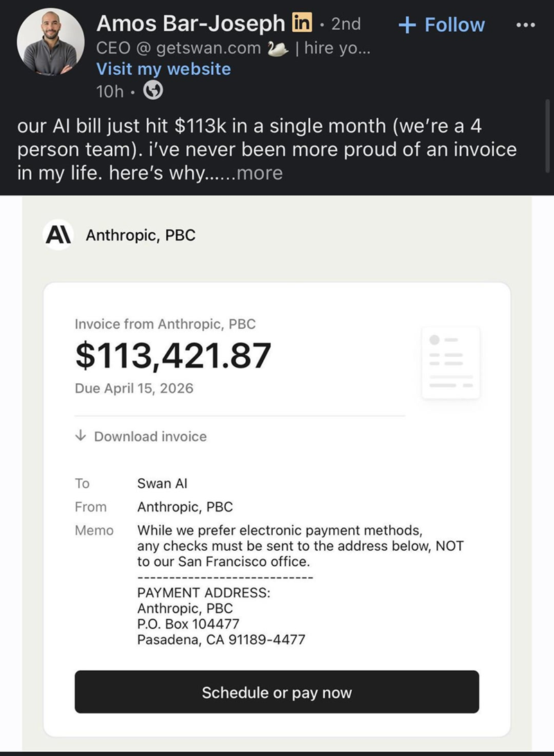This screenshot has height=756, width=554.
Task: Open the three-dot post options menu
Action: (526, 24)
